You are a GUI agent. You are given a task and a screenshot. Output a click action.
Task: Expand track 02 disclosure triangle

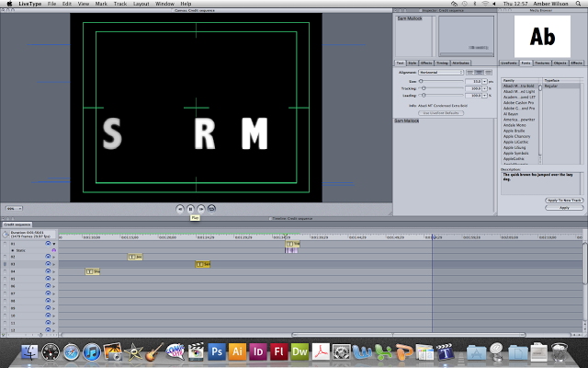coord(54,257)
